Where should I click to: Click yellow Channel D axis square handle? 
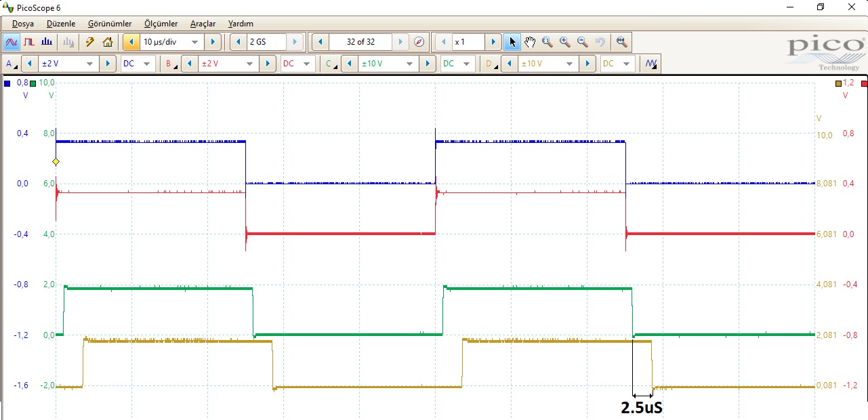click(x=839, y=83)
